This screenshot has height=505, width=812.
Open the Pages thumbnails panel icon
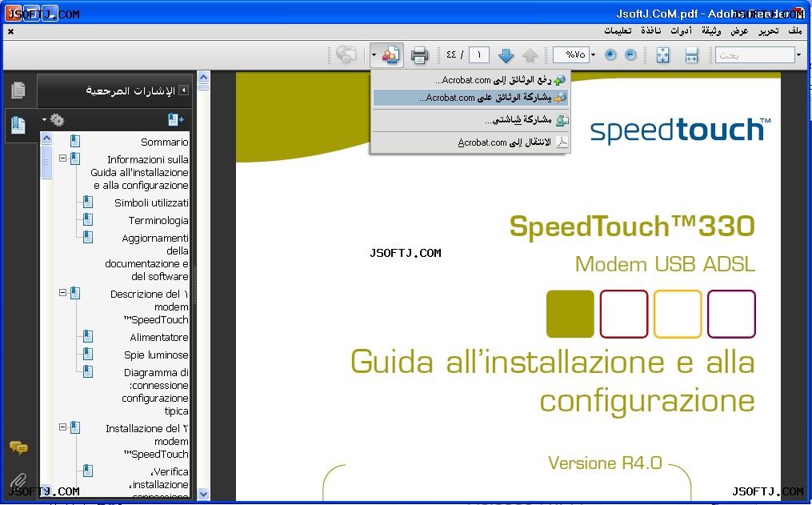pos(18,90)
